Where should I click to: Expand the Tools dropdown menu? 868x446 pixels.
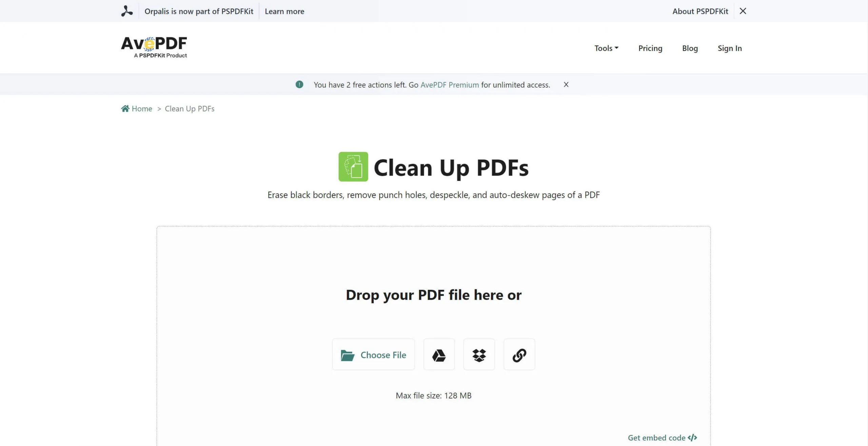(607, 48)
